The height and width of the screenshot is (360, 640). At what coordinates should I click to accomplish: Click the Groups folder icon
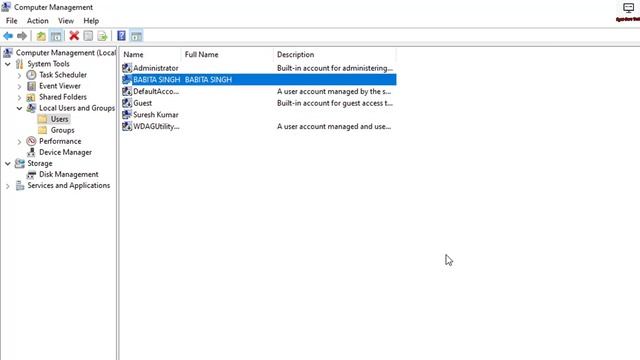[x=42, y=130]
